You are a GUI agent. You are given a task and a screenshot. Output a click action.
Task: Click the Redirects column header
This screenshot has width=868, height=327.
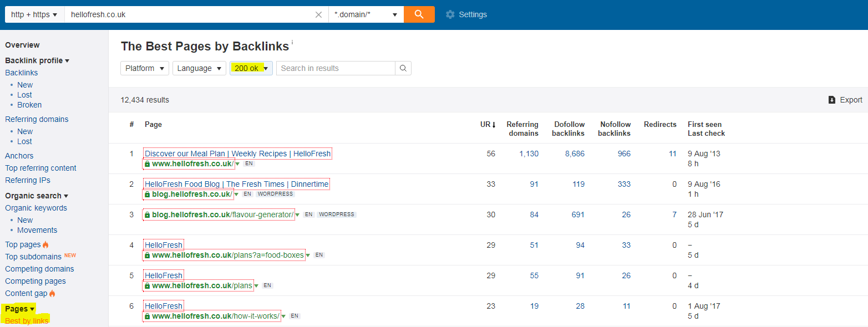pos(660,125)
